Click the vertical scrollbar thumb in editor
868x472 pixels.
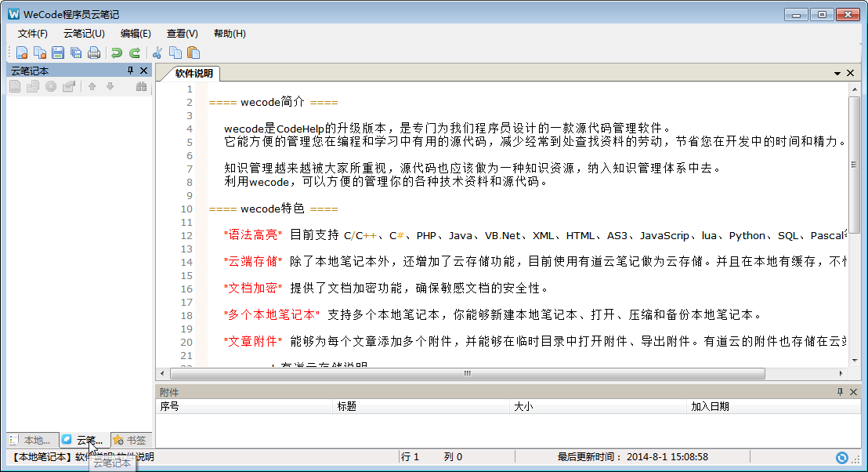pos(855,165)
